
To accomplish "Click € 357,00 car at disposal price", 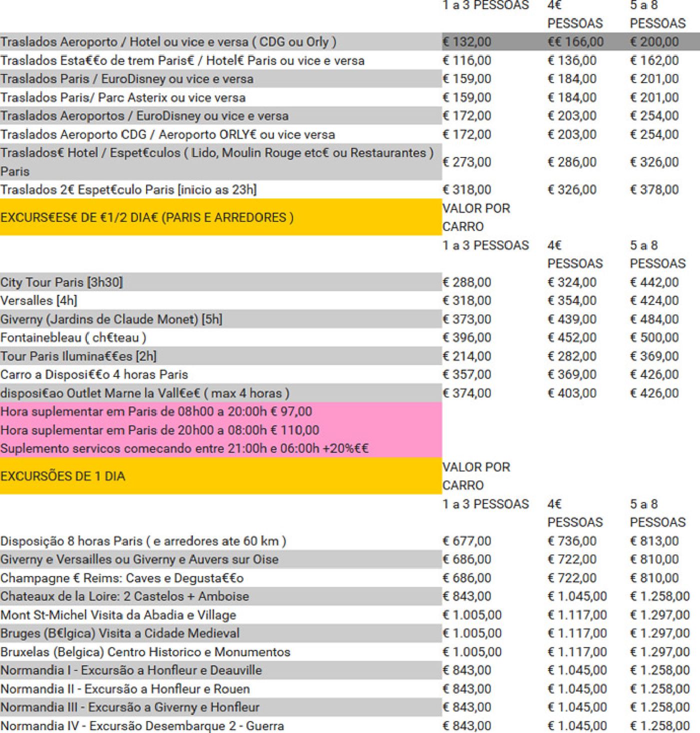I will click(x=467, y=375).
